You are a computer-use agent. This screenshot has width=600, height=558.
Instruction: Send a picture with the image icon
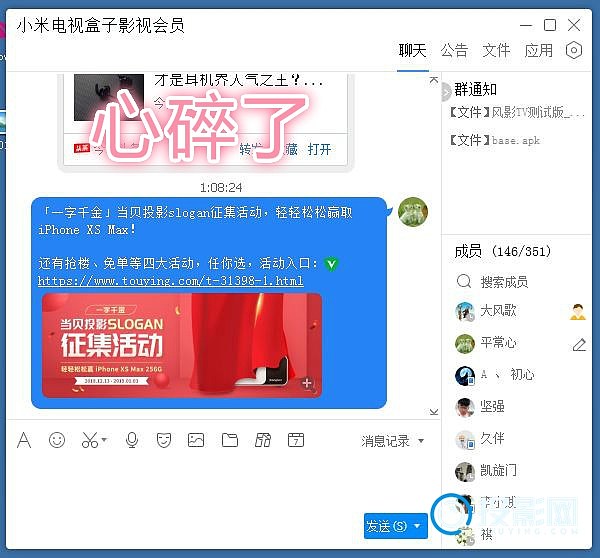(196, 440)
